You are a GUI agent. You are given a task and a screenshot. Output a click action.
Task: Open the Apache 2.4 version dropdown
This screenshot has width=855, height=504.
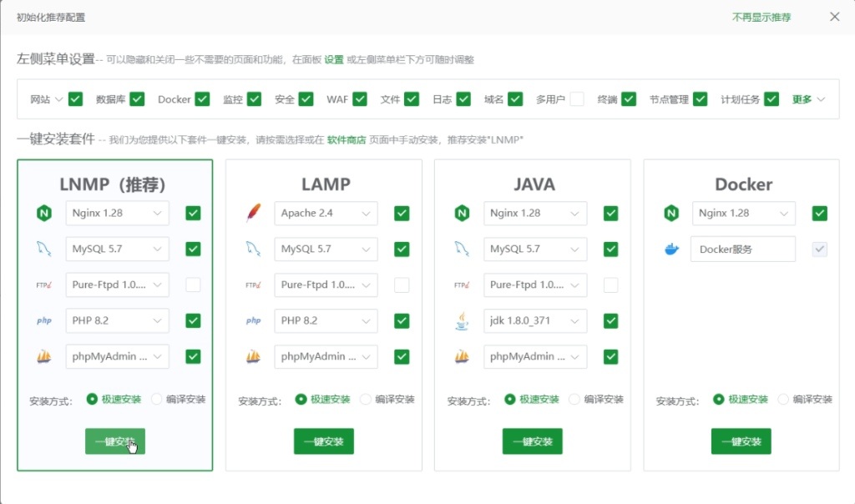tap(326, 214)
